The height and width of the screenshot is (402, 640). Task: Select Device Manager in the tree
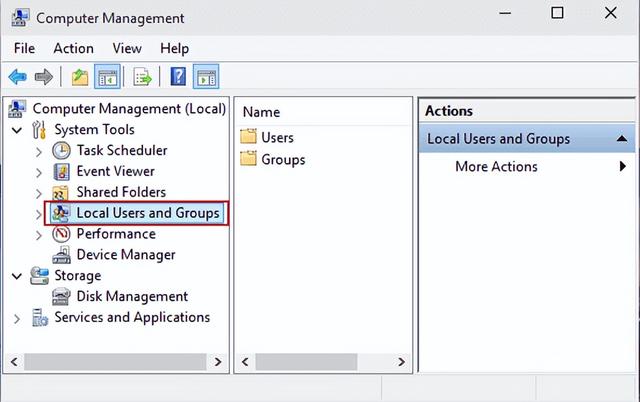(126, 255)
